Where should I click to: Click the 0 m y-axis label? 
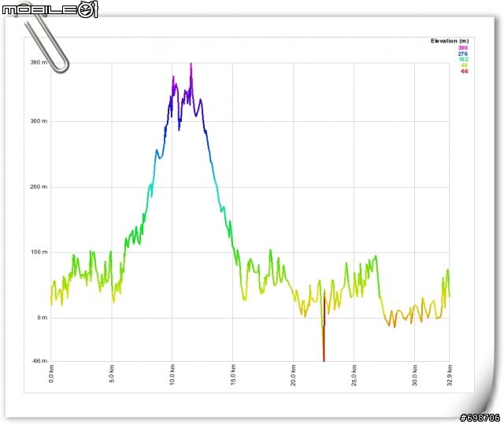click(x=42, y=318)
